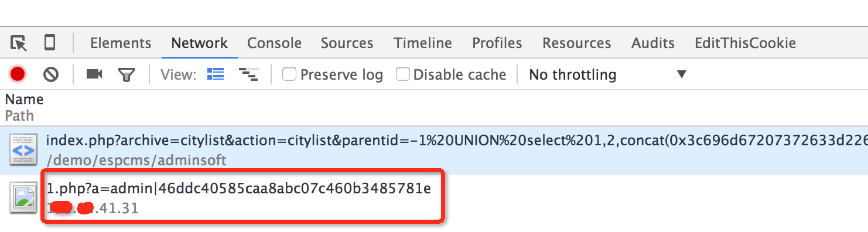Stop recording with the red record button
The image size is (868, 232).
[x=18, y=74]
